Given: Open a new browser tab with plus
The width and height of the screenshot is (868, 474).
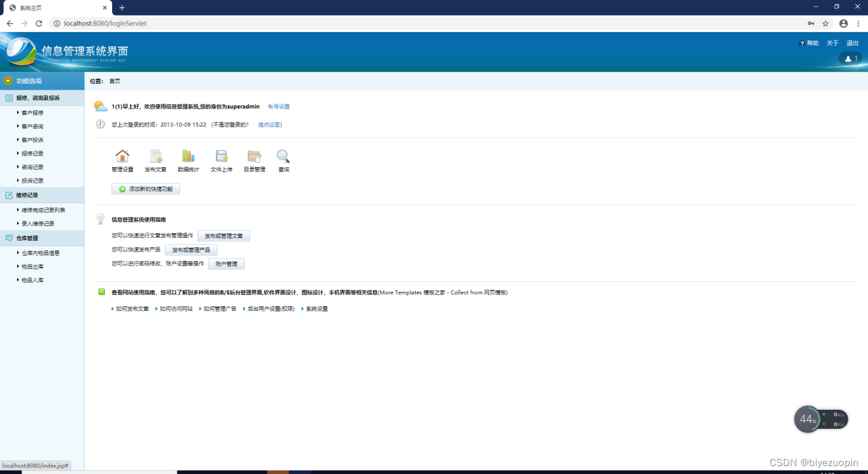Looking at the screenshot, I should click(122, 8).
